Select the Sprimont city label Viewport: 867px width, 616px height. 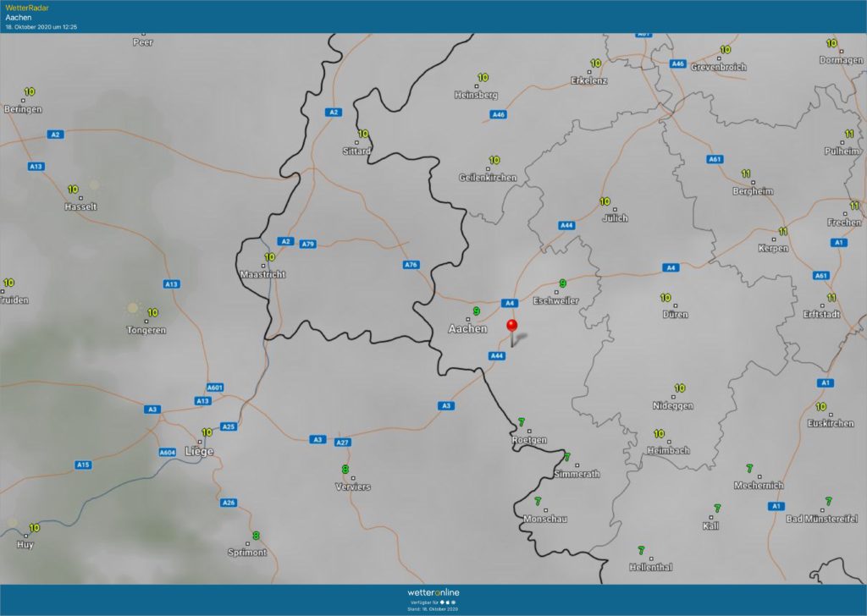[x=247, y=553]
